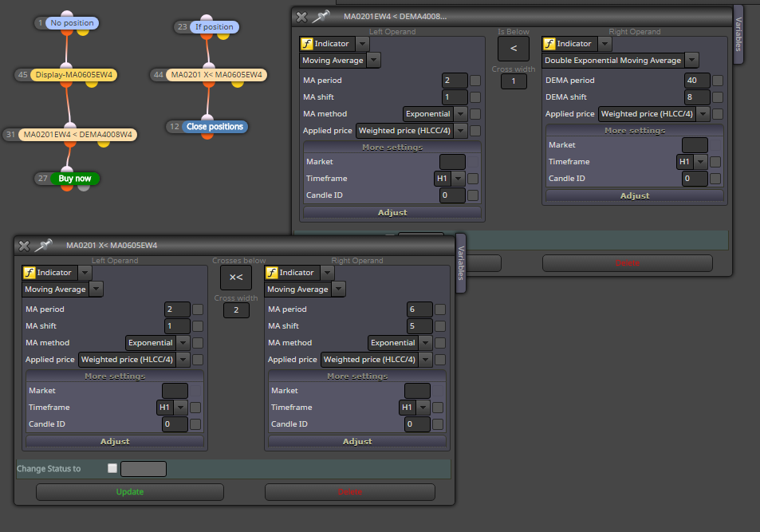Click the gray output dot under 'Buy now' node

84,187
